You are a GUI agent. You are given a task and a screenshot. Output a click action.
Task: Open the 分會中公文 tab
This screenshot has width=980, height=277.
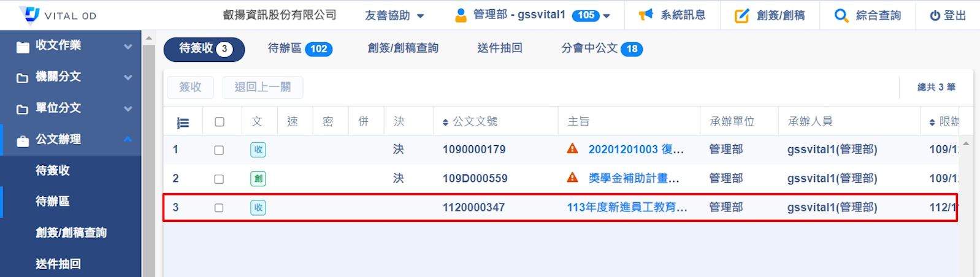(x=602, y=48)
